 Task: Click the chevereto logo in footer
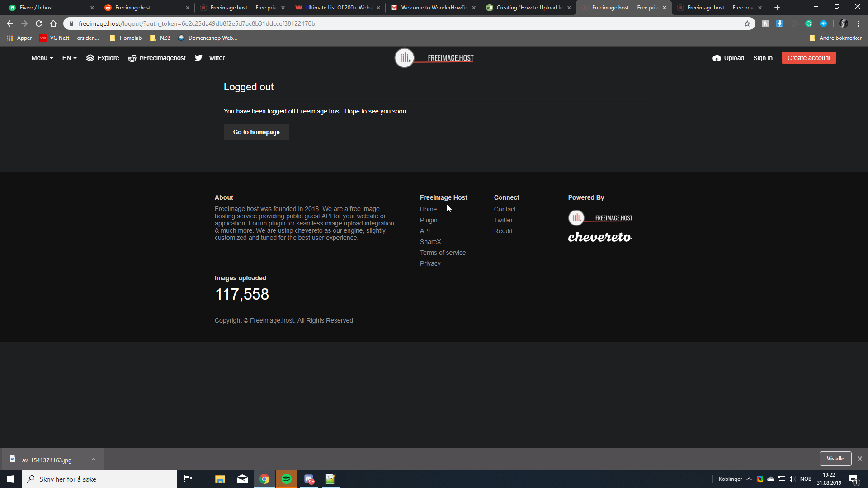pyautogui.click(x=600, y=237)
